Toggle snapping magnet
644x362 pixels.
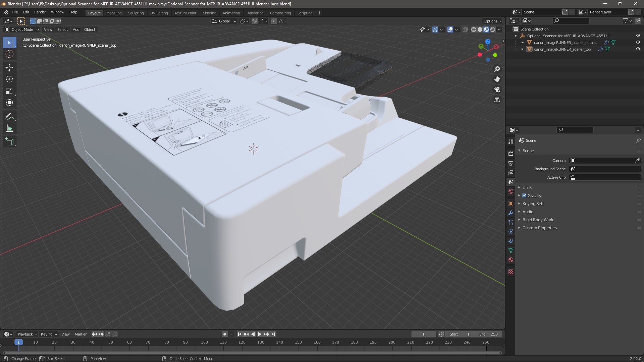tap(255, 21)
